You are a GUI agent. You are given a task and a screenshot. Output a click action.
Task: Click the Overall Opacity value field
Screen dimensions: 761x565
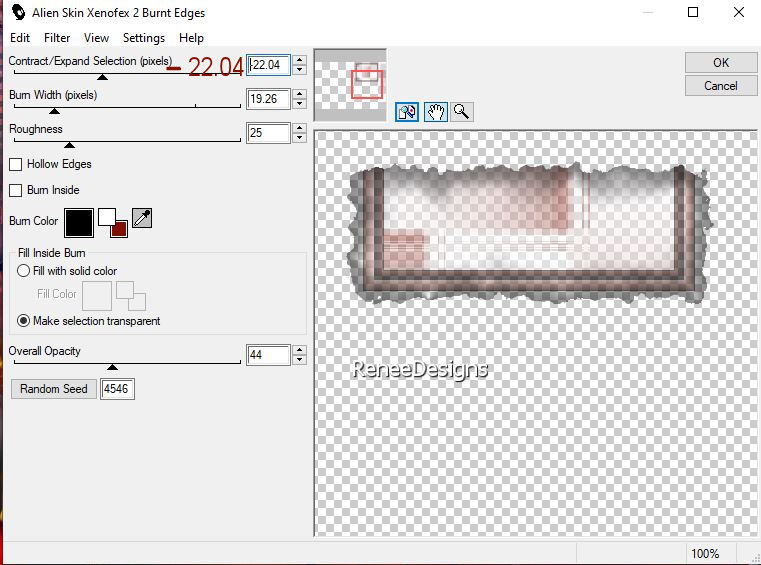pyautogui.click(x=268, y=355)
